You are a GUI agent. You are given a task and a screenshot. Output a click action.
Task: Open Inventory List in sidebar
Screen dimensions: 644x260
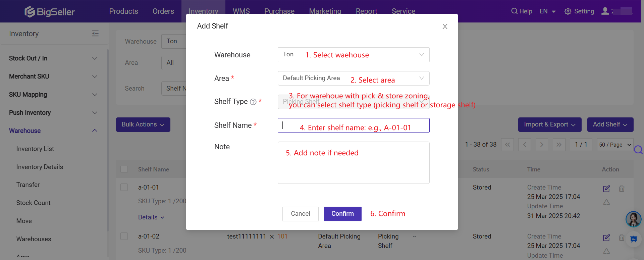pyautogui.click(x=35, y=149)
